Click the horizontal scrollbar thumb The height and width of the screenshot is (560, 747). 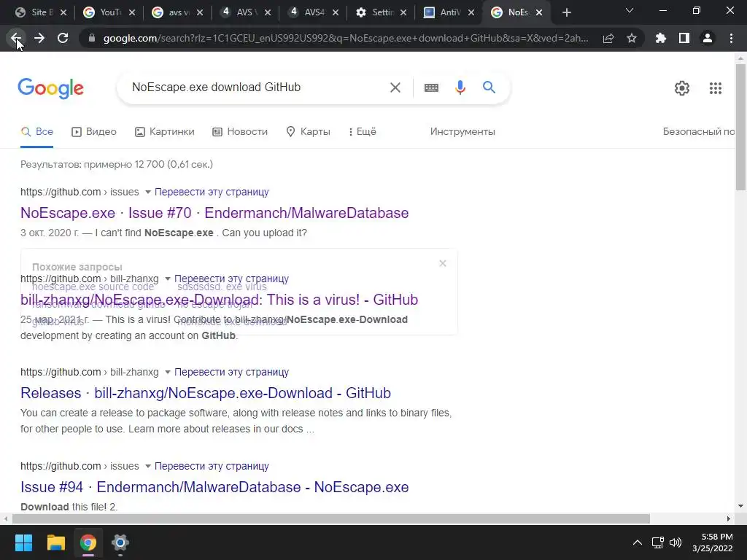click(x=331, y=518)
